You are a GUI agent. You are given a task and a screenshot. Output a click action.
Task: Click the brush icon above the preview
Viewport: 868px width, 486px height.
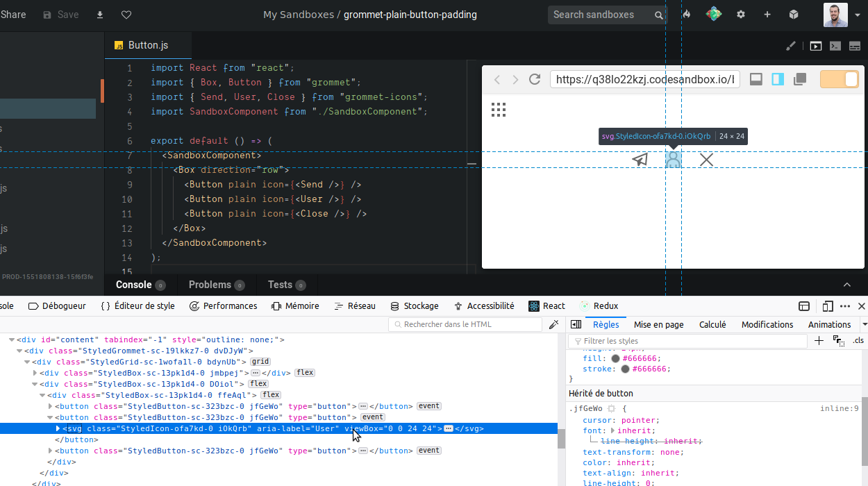[x=791, y=46]
